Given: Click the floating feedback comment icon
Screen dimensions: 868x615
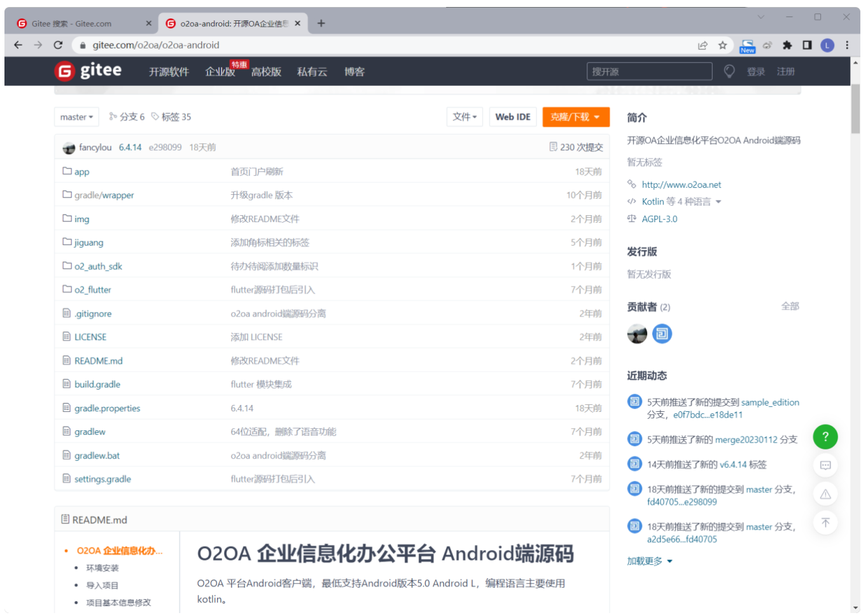Looking at the screenshot, I should click(x=825, y=465).
